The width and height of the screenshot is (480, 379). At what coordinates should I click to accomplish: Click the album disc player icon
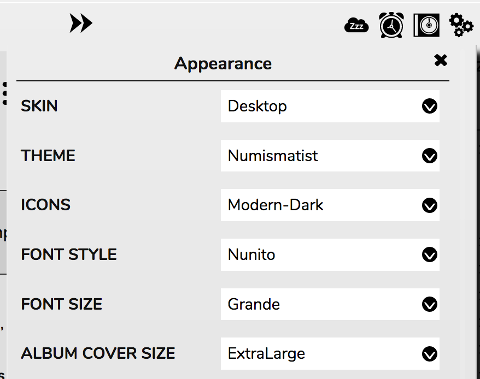426,25
